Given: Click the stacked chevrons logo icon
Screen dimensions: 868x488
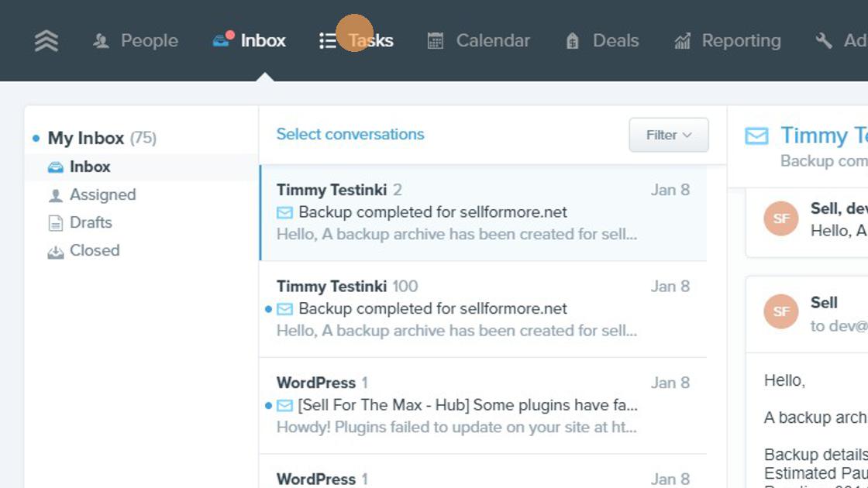Looking at the screenshot, I should pyautogui.click(x=46, y=40).
